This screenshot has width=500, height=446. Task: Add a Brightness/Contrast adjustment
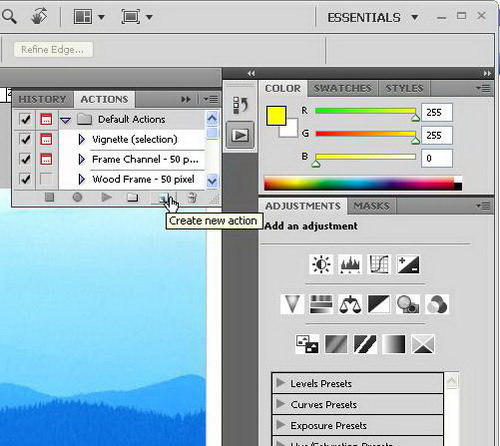tap(321, 264)
